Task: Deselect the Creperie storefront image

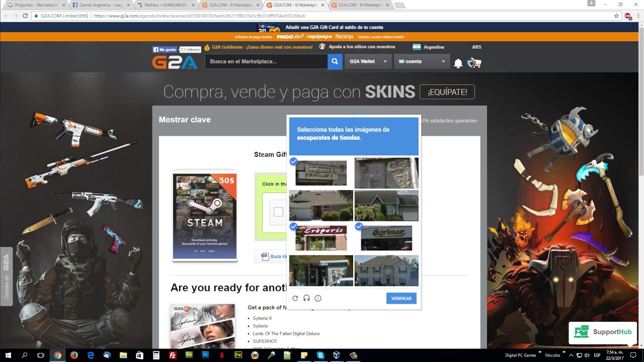Action: (x=321, y=238)
